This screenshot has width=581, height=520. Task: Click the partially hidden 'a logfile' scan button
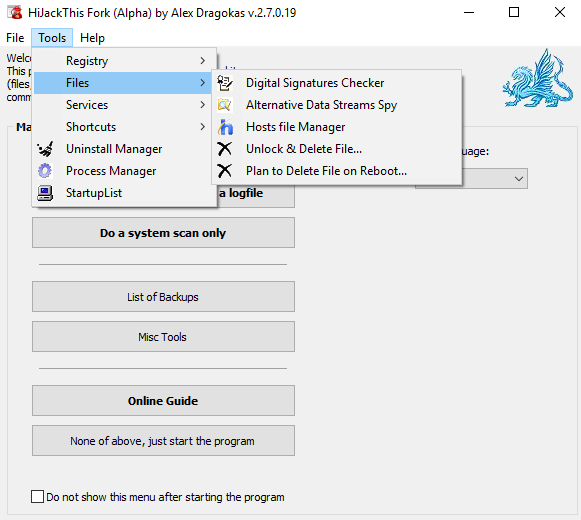pos(256,196)
